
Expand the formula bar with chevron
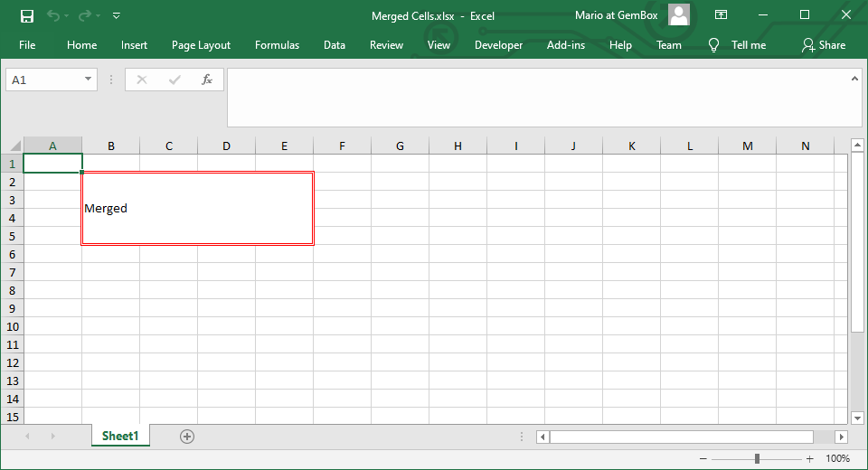854,79
